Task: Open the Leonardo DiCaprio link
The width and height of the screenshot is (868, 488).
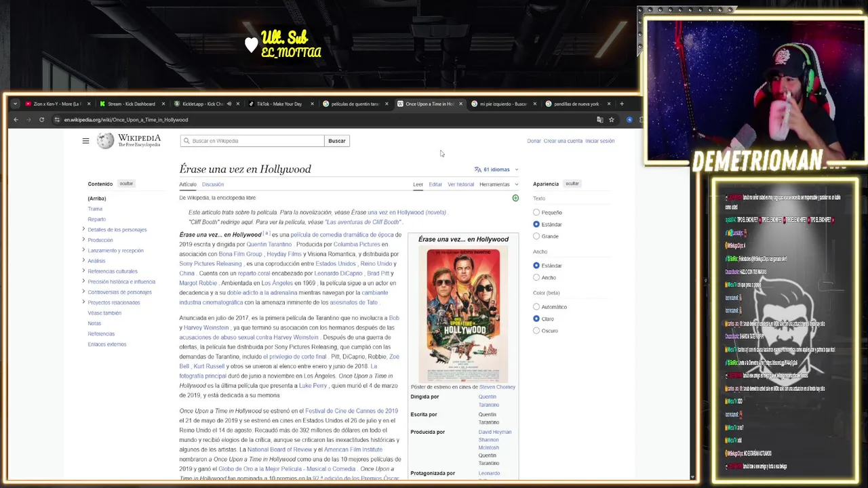Action: point(338,273)
